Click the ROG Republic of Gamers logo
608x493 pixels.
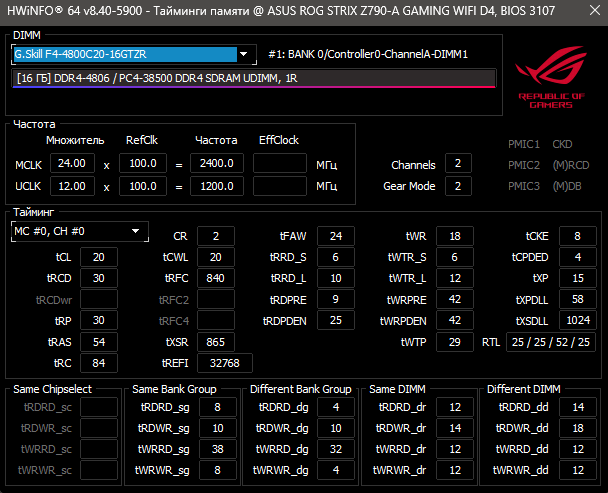[551, 77]
